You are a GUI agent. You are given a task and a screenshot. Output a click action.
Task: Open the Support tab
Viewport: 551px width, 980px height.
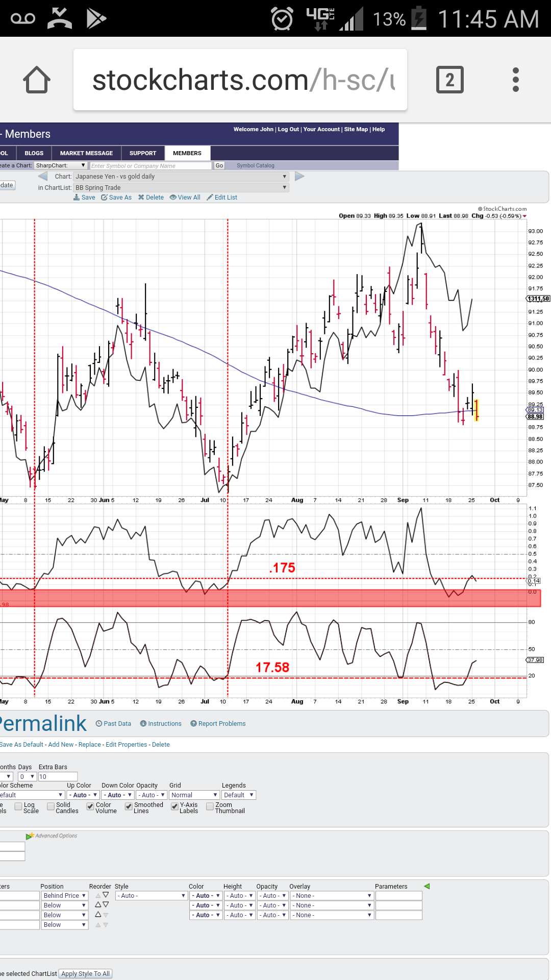(x=143, y=153)
